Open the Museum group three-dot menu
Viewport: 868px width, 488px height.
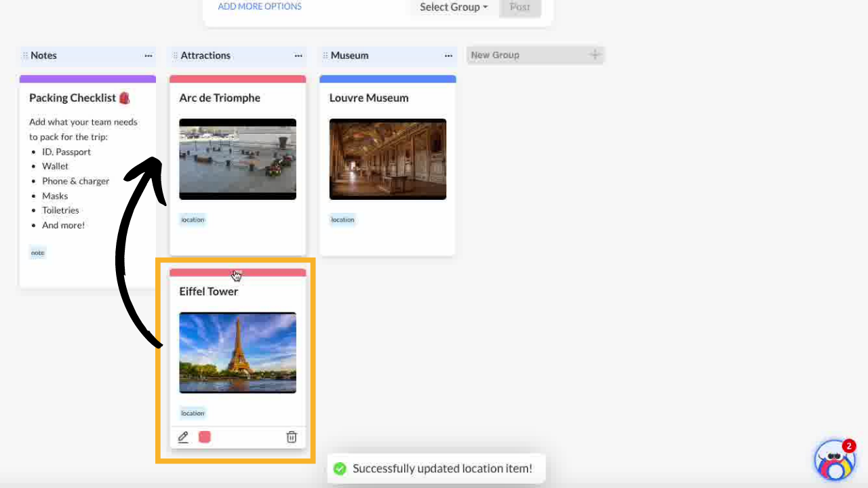pyautogui.click(x=448, y=56)
